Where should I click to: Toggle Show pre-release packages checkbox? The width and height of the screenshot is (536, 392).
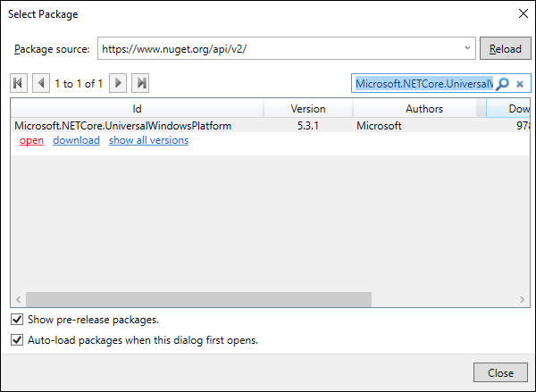(17, 320)
